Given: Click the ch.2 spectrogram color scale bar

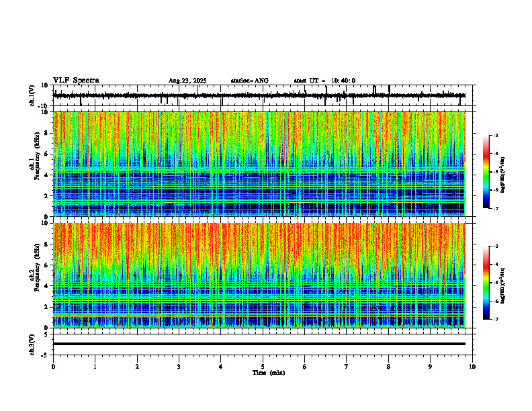Looking at the screenshot, I should pyautogui.click(x=486, y=283).
